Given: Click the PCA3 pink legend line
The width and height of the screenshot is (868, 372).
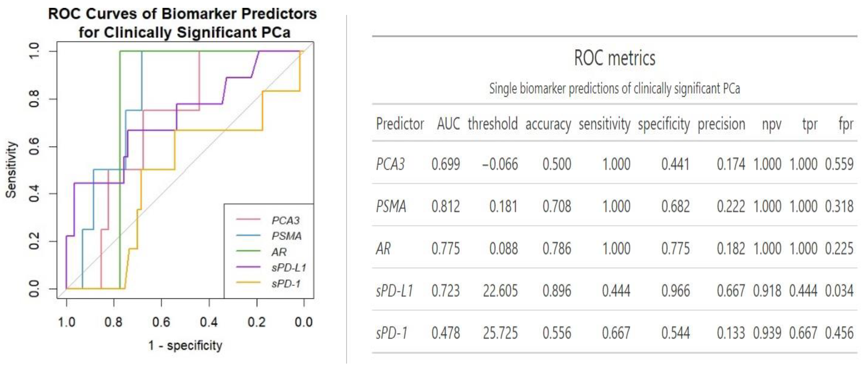Looking at the screenshot, I should pyautogui.click(x=248, y=220).
